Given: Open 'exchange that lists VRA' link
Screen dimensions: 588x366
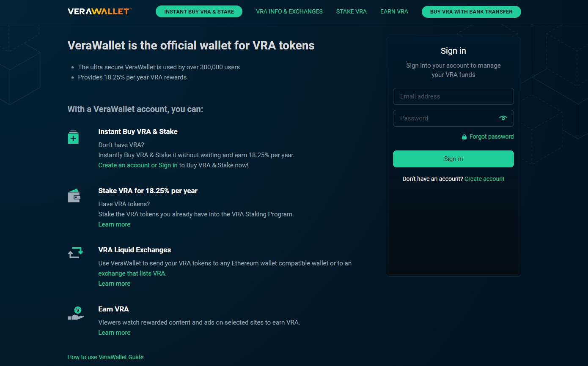Looking at the screenshot, I should (132, 273).
